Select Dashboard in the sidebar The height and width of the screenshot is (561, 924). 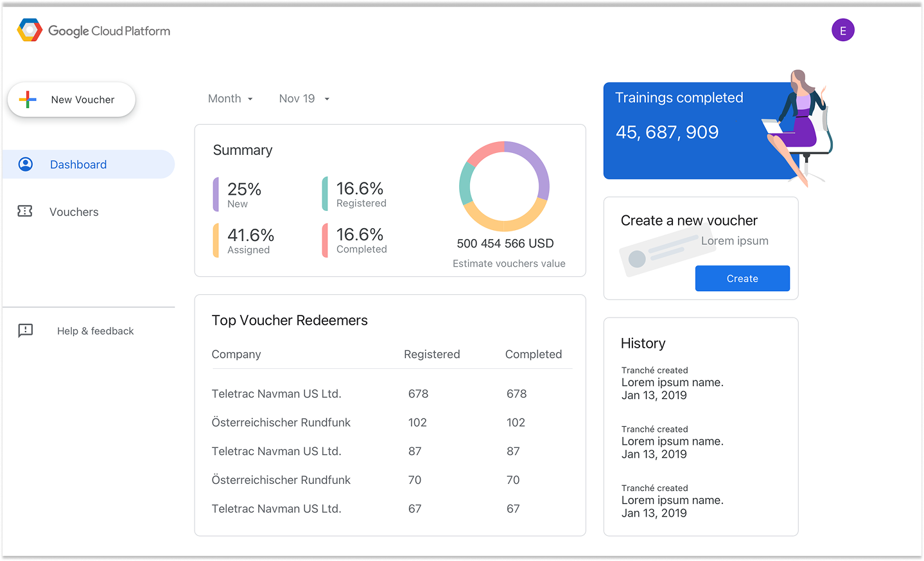tap(89, 165)
